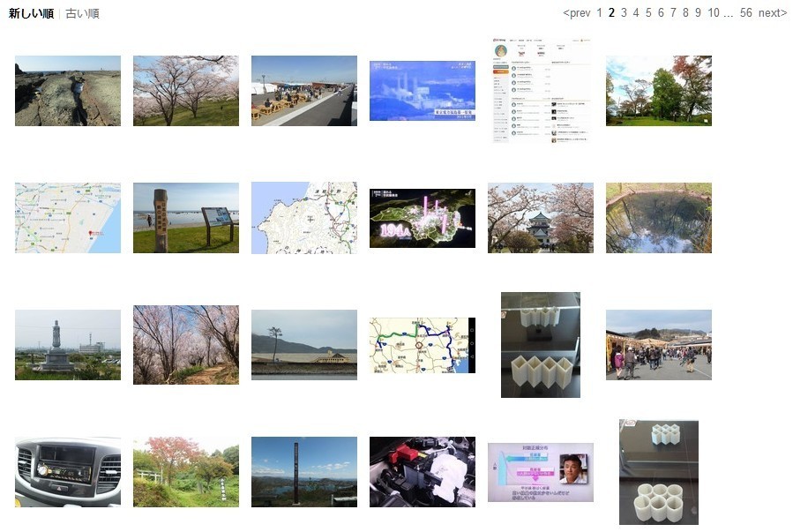Image resolution: width=793 pixels, height=532 pixels.
Task: Open the white honeycomb tubes model photo
Action: click(x=659, y=472)
